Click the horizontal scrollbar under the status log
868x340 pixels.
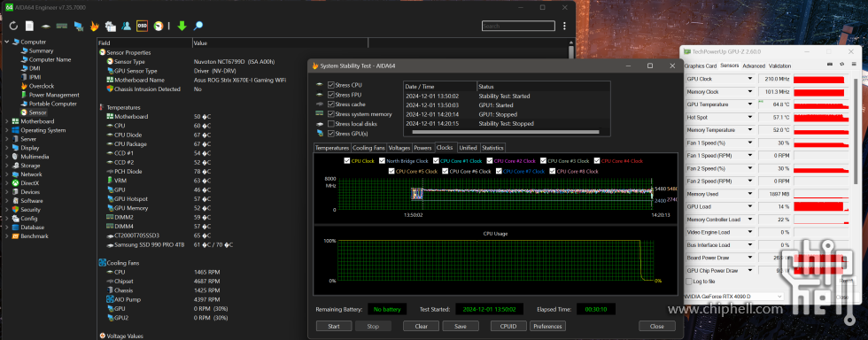pos(506,132)
